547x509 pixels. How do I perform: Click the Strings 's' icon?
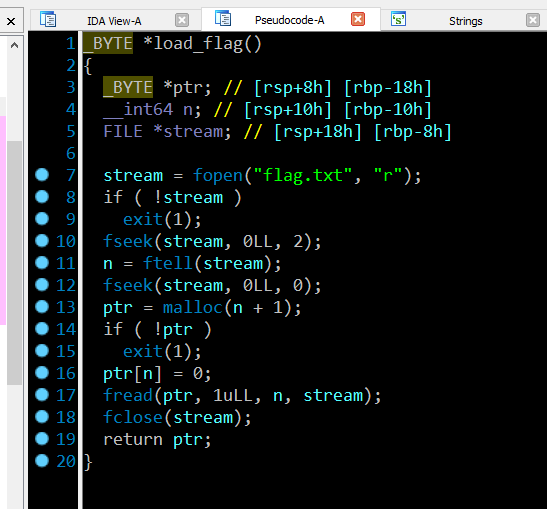pos(398,19)
